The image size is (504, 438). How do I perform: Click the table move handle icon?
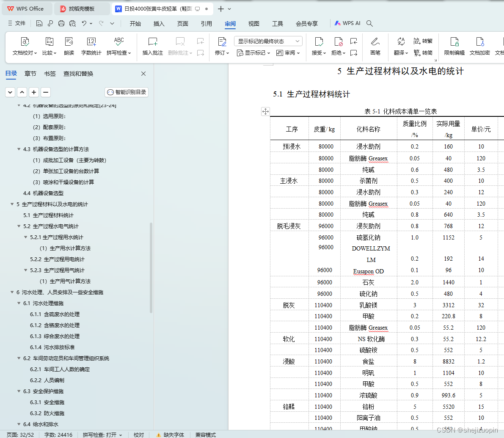pyautogui.click(x=265, y=111)
